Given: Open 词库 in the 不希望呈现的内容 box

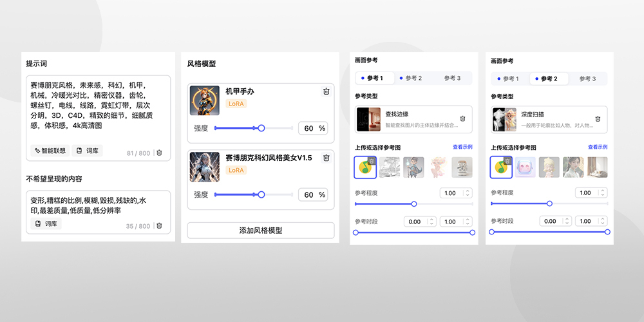Looking at the screenshot, I should pos(46,224).
